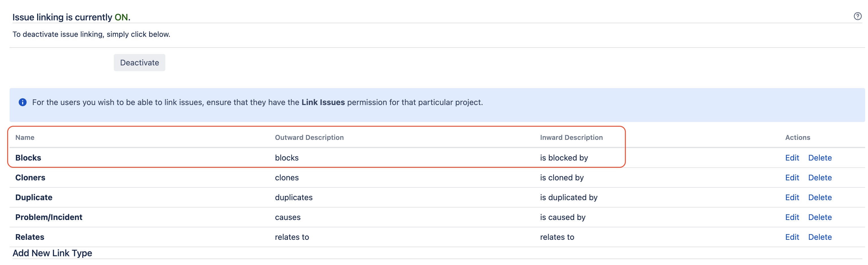Select the Blocks row name
The width and height of the screenshot is (868, 265).
point(28,157)
